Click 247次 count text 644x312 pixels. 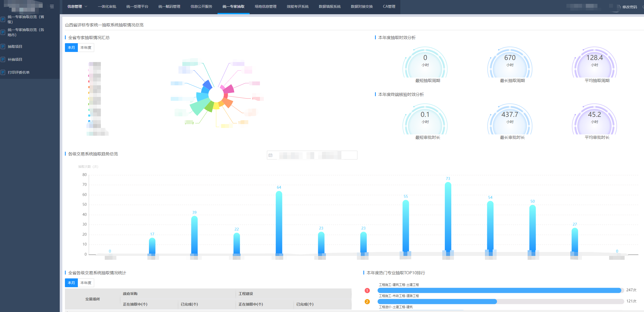tap(631, 290)
